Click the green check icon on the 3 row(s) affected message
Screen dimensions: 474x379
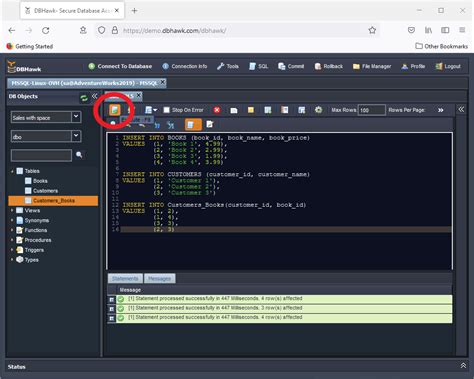pos(121,308)
